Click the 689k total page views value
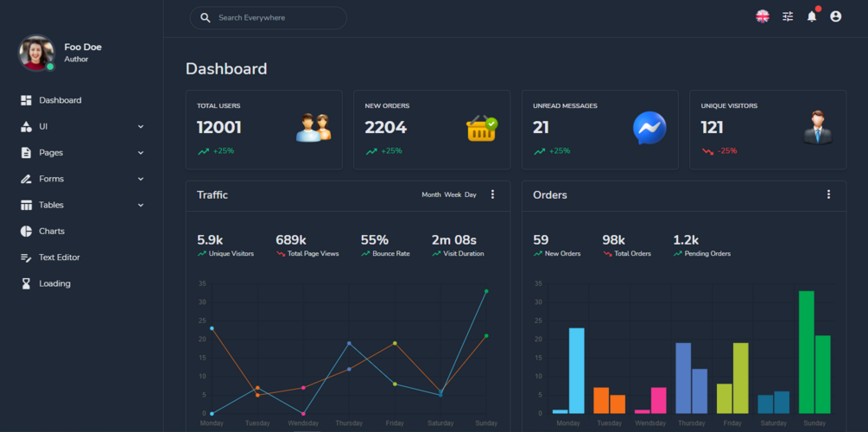 pyautogui.click(x=291, y=240)
